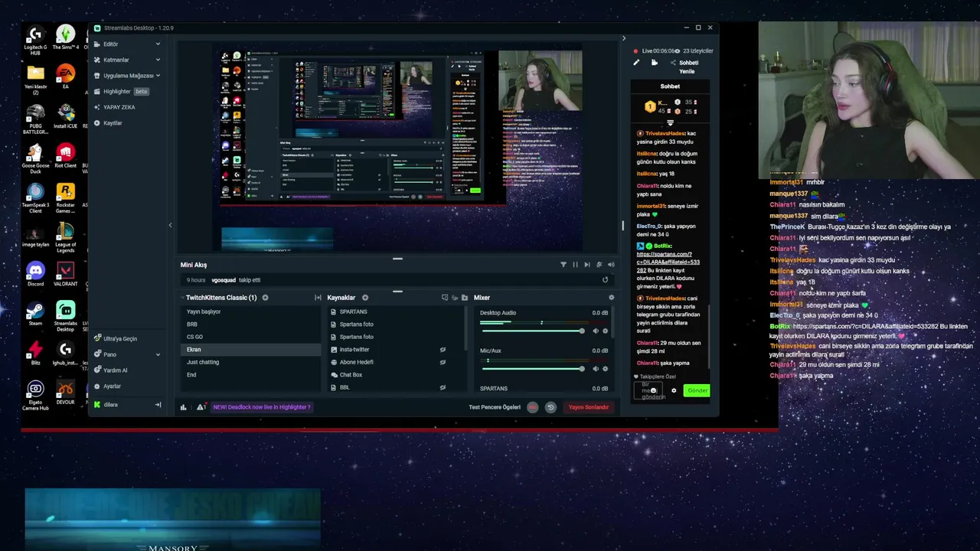Add a source folder in Kaynaklar
Viewport: 980px width, 551px height.
coord(464,298)
